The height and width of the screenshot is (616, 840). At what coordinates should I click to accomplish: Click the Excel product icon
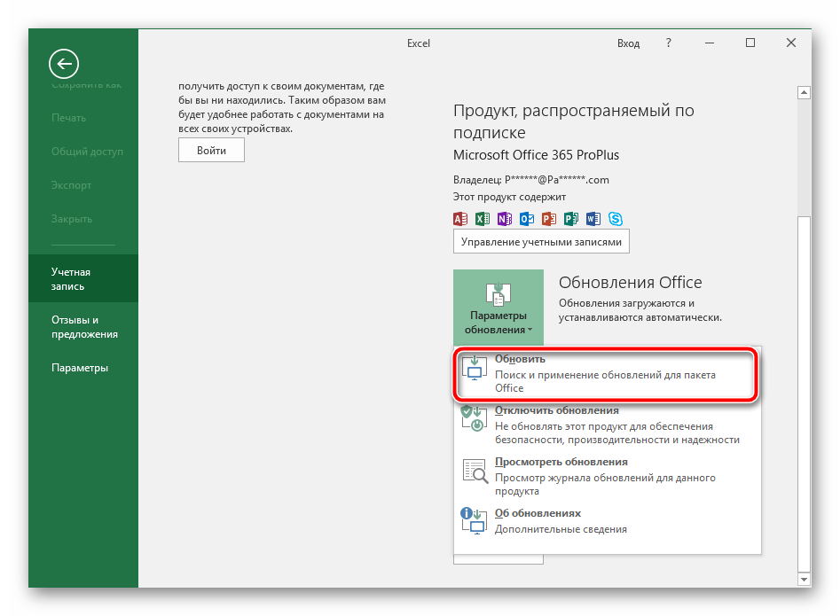point(483,219)
